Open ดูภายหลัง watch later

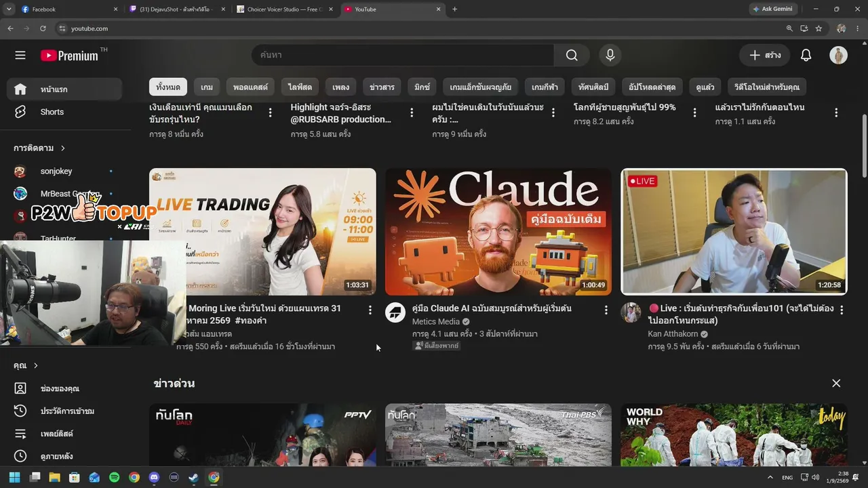click(65, 456)
